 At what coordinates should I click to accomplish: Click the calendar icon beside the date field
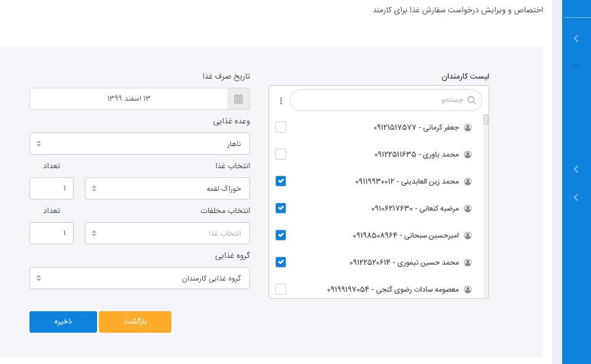pos(238,99)
